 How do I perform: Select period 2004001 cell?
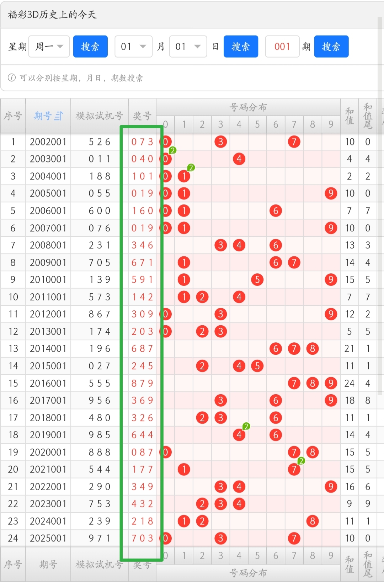point(48,176)
